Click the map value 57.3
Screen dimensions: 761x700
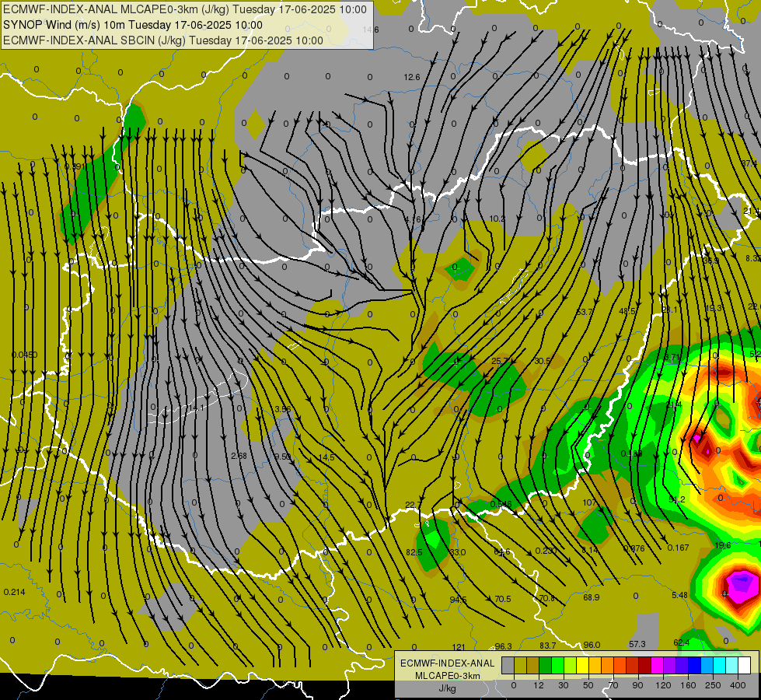(x=637, y=644)
